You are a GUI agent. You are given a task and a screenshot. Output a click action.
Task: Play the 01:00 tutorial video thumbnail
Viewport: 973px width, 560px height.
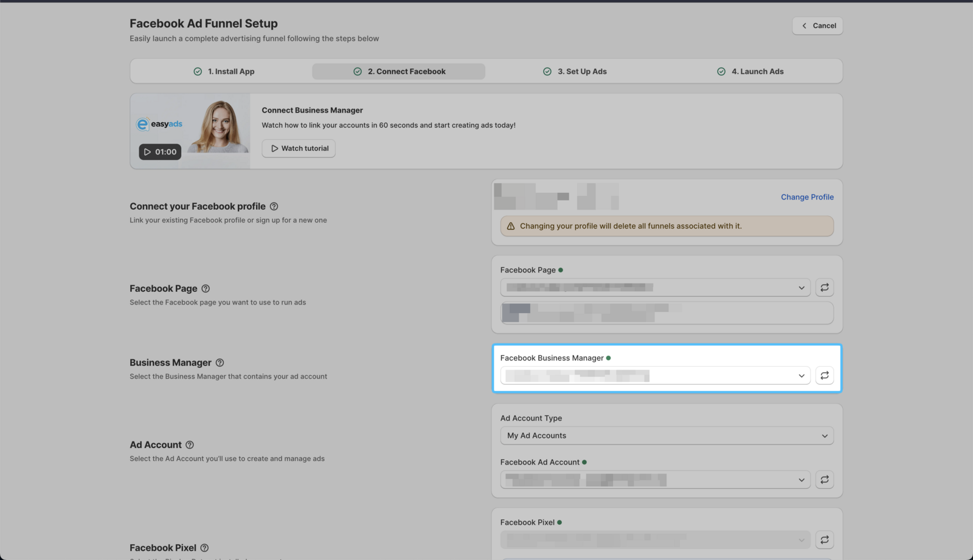pyautogui.click(x=160, y=152)
